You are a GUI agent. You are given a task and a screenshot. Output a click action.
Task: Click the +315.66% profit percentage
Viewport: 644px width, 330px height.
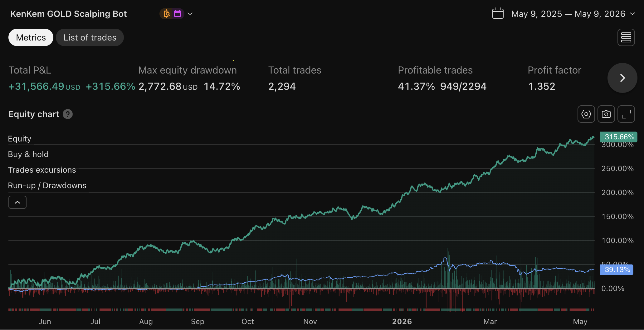point(110,86)
